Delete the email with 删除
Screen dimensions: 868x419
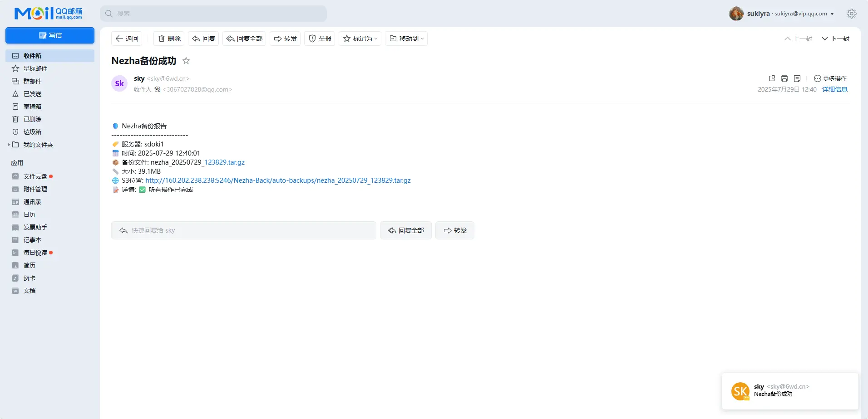pos(169,39)
